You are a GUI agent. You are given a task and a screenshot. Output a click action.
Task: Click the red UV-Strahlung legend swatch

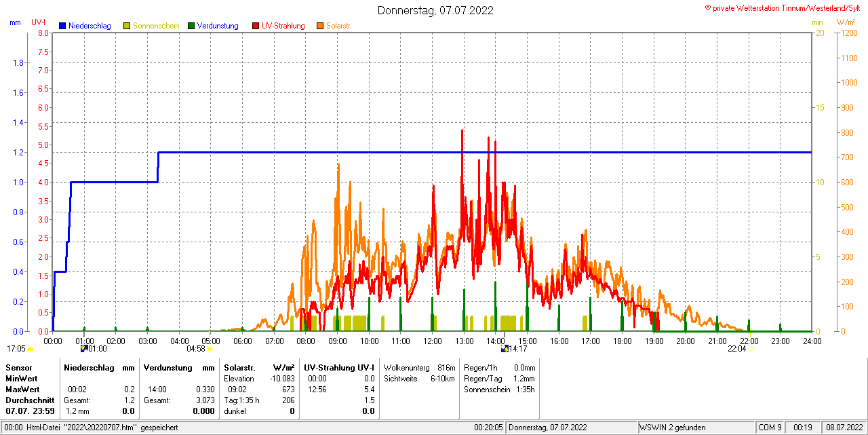coord(256,26)
